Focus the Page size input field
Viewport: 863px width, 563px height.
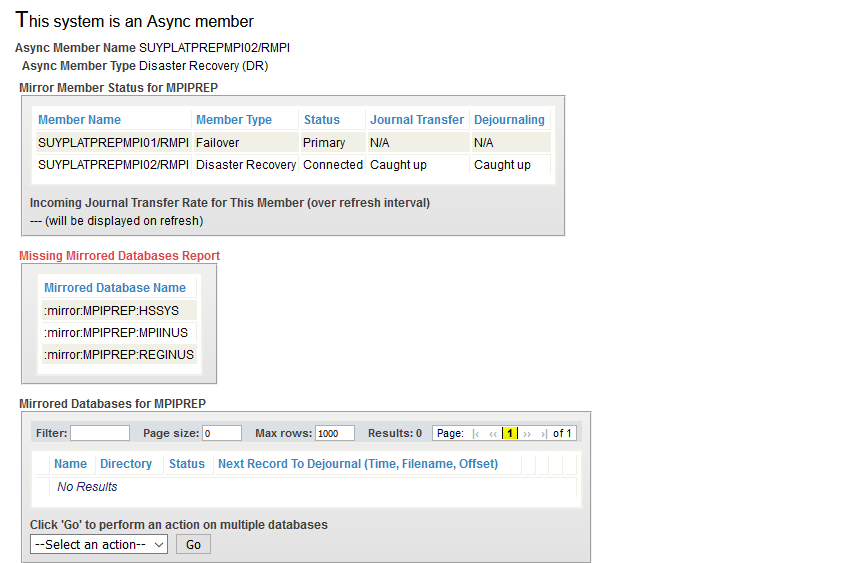tap(222, 433)
